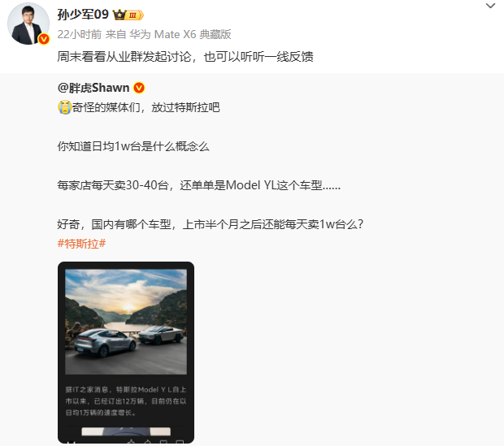Viewport: 504px width, 446px height.
Task: Expand the post options chevron menu
Action: [490, 6]
